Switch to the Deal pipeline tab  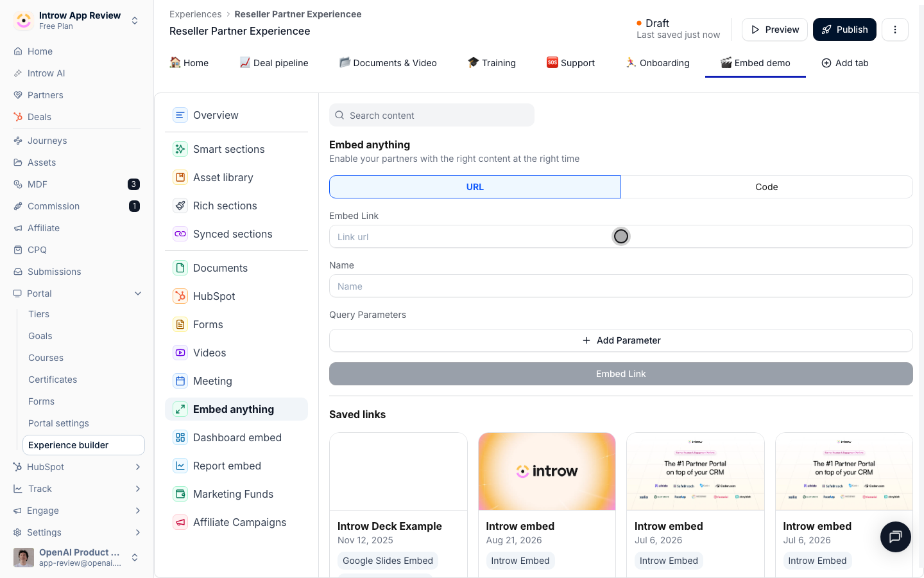[274, 63]
